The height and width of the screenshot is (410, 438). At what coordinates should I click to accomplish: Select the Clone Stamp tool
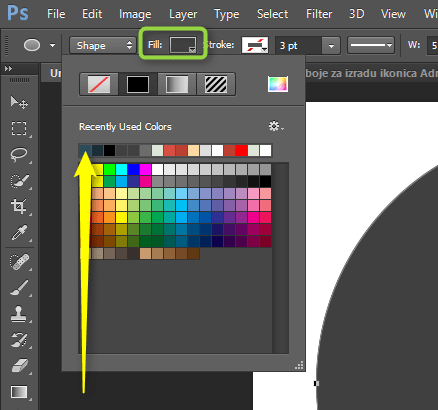(x=19, y=314)
